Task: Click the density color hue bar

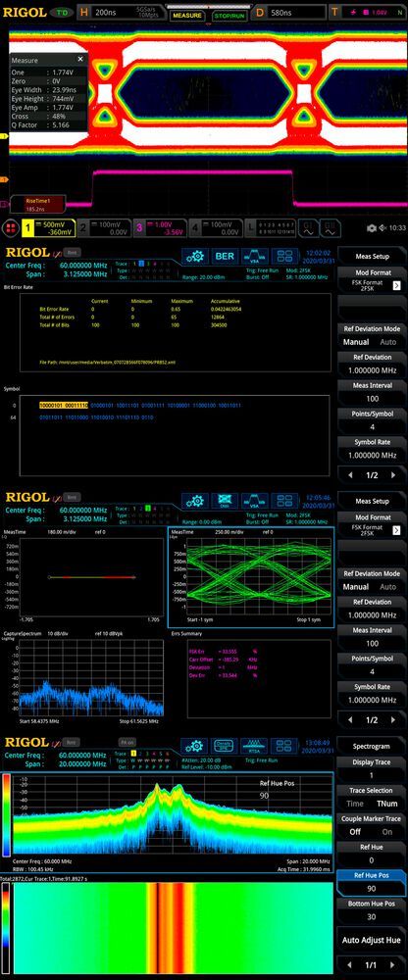Action: pos(6,814)
